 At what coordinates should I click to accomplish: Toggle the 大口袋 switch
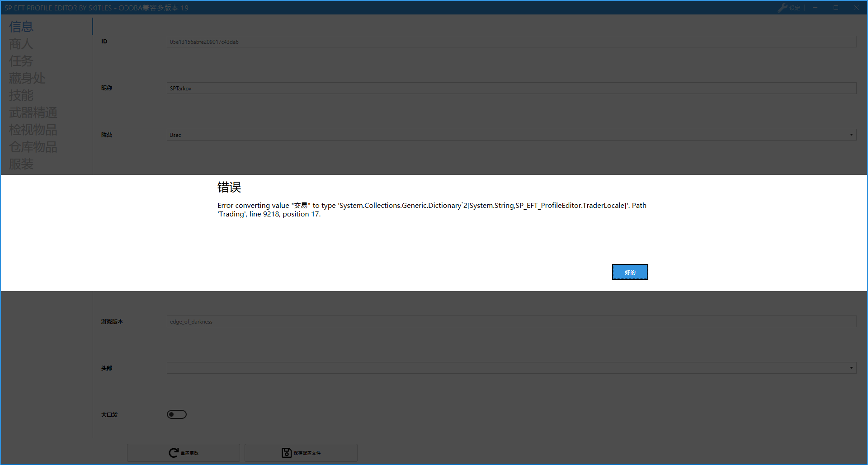pos(177,414)
